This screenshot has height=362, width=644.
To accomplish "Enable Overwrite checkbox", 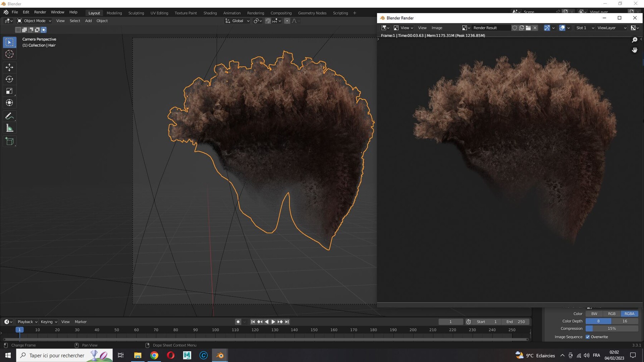I will (587, 337).
